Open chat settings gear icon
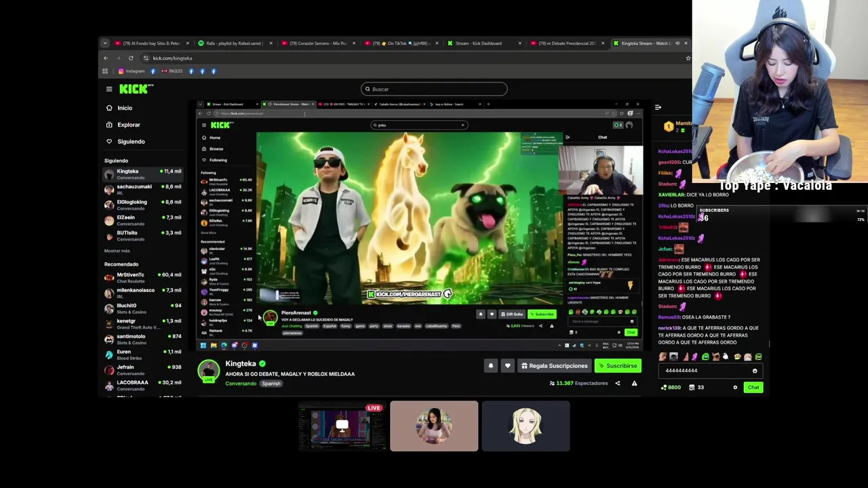Screen dimensions: 868x488 [x=735, y=388]
